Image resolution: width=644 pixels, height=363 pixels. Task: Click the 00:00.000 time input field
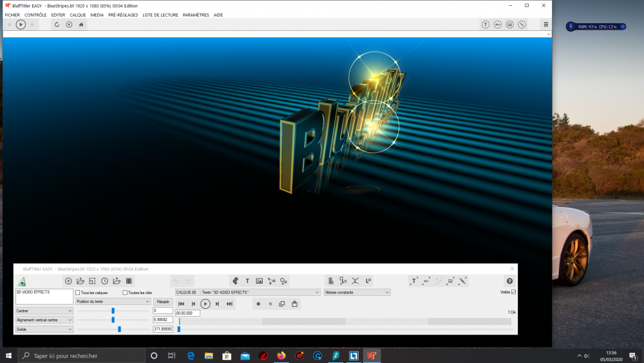coord(187,313)
